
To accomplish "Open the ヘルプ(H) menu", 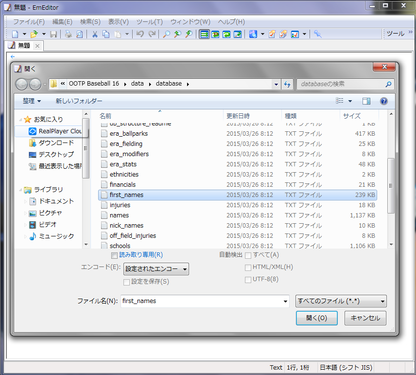I will [x=231, y=22].
